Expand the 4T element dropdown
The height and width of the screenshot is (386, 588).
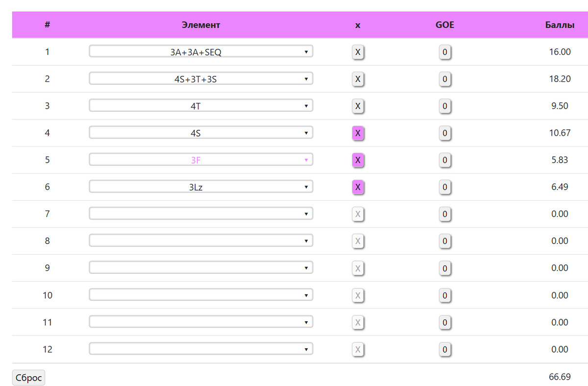201,105
